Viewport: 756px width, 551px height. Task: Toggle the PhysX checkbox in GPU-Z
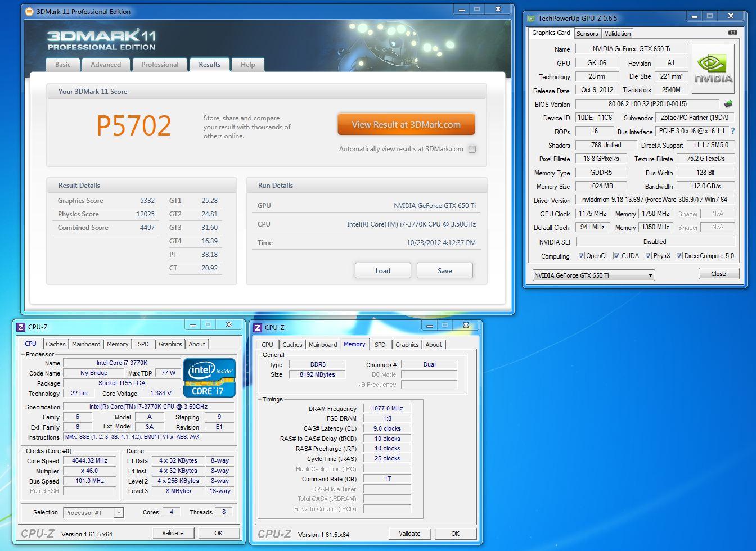pos(648,256)
